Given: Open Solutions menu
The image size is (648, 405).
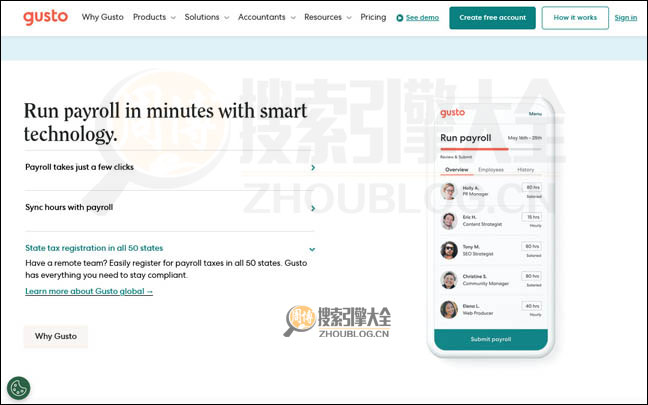Looking at the screenshot, I should point(202,17).
